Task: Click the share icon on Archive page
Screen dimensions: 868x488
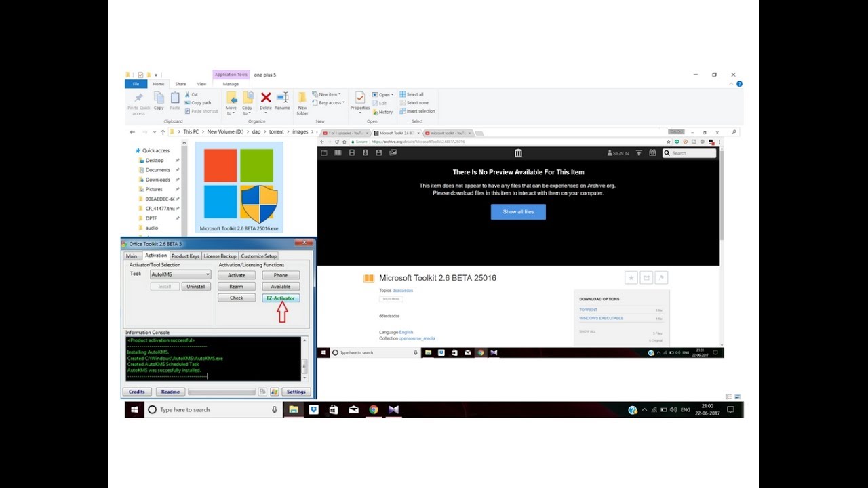Action: [646, 278]
